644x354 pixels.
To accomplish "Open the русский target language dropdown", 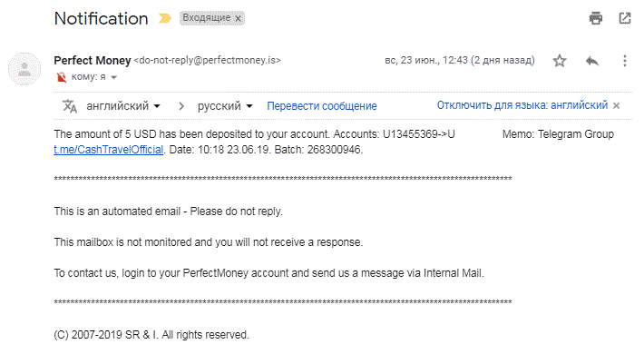I will 225,106.
